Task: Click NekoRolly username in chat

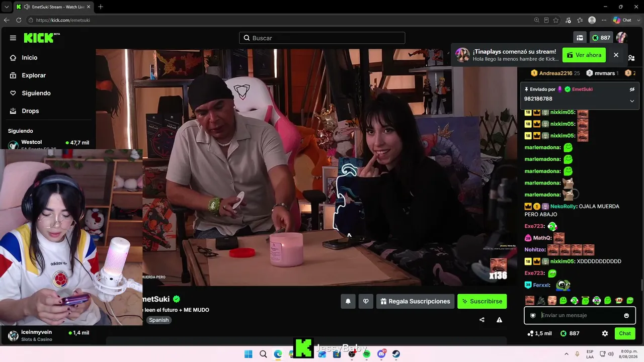Action: [x=563, y=206]
